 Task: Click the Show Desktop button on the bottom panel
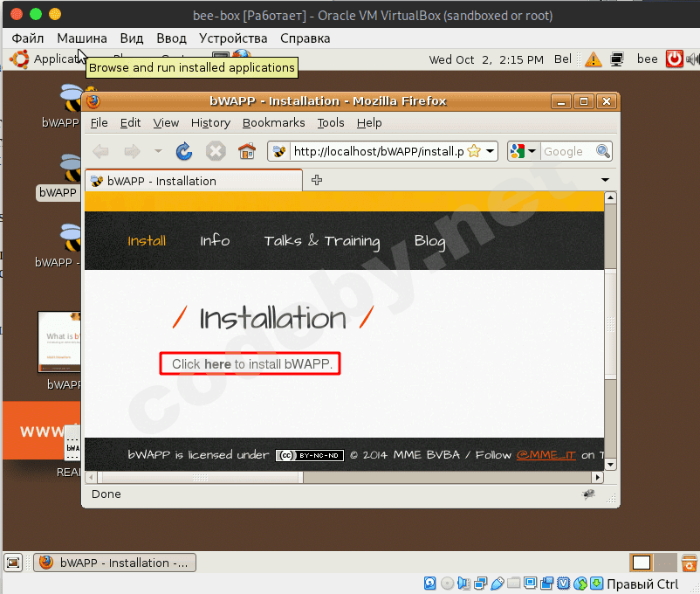13,563
